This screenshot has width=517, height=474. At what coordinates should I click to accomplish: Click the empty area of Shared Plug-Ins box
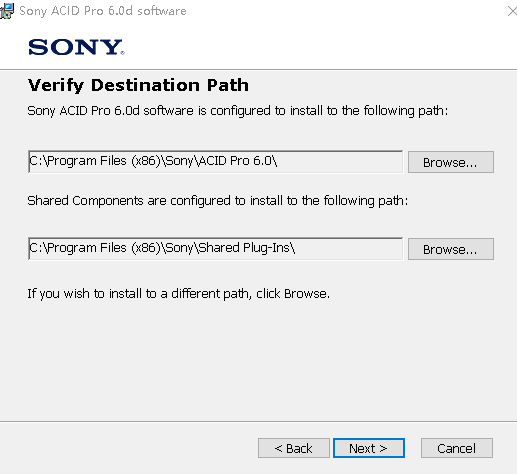click(x=348, y=249)
